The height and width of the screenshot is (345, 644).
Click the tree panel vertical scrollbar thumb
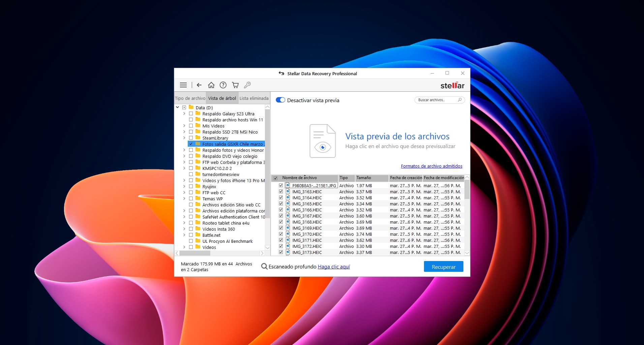coord(268,164)
